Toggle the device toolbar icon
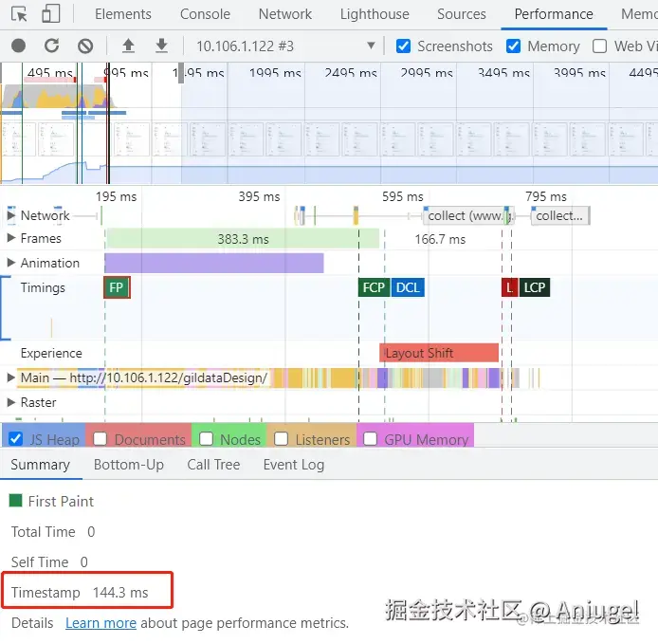Image resolution: width=658 pixels, height=644 pixels. point(51,13)
